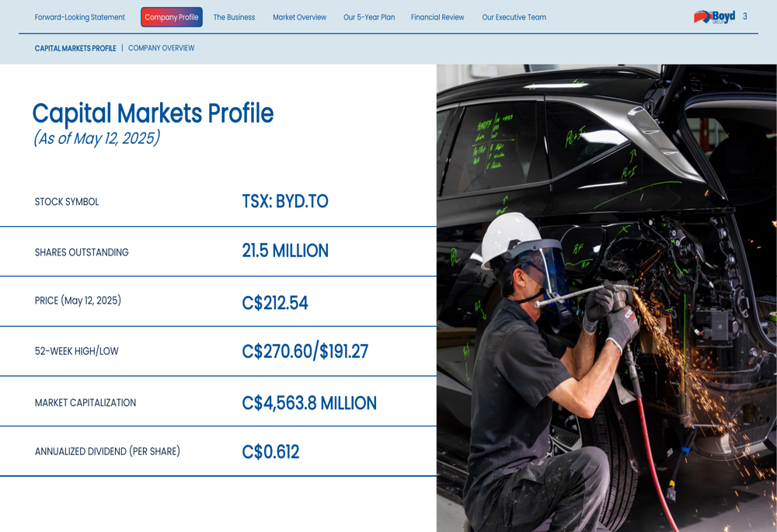Switch to Our 5-Year Plan tab

click(x=369, y=17)
